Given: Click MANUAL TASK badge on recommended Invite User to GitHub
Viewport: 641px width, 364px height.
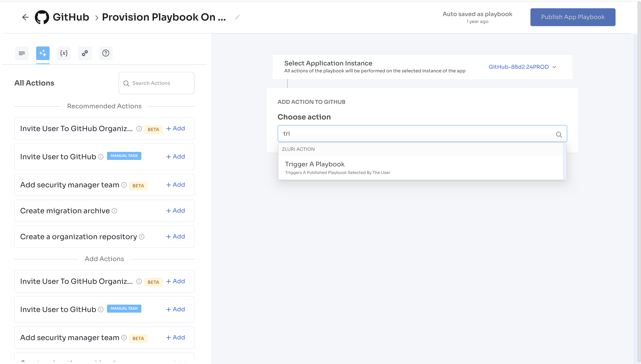Looking at the screenshot, I should point(124,156).
